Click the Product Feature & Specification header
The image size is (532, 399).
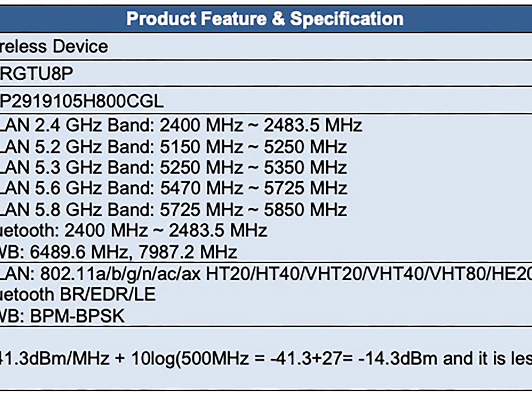pos(265,19)
